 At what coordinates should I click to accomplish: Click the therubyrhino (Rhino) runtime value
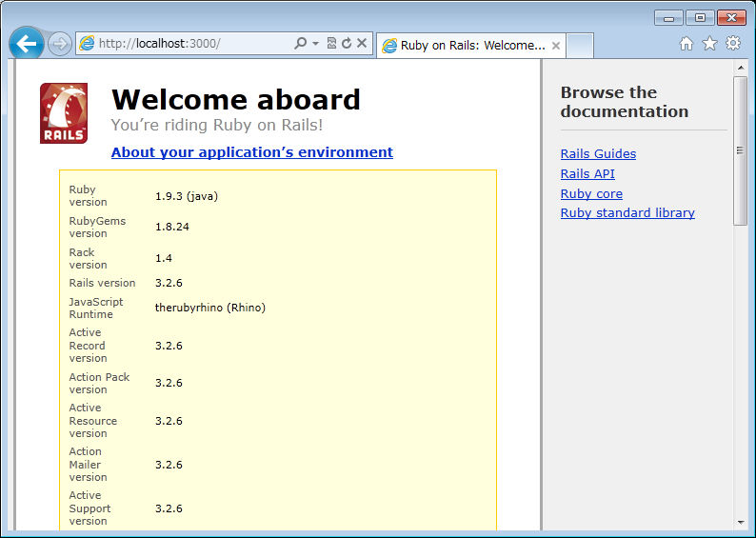click(x=210, y=308)
